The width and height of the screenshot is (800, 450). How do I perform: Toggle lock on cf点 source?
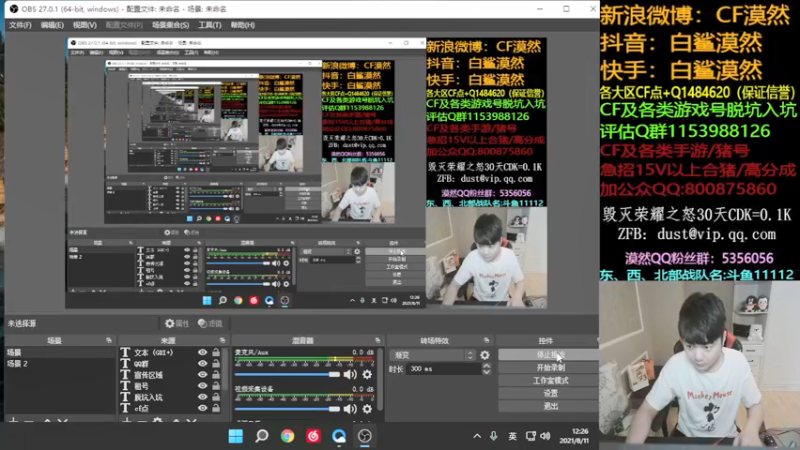pyautogui.click(x=216, y=408)
